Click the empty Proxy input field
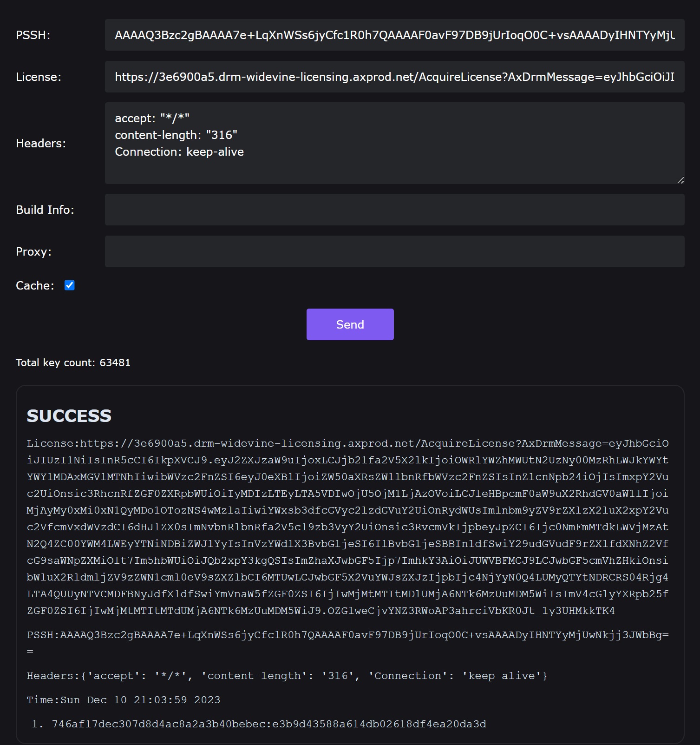The width and height of the screenshot is (700, 745). (394, 251)
